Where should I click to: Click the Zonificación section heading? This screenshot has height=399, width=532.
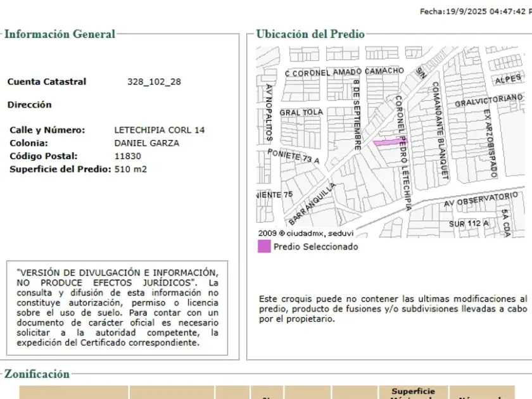(37, 374)
